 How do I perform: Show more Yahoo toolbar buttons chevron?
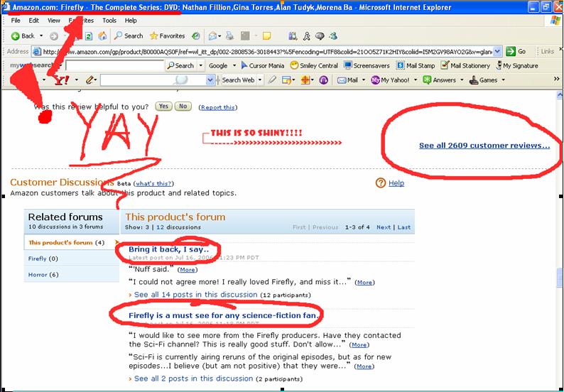point(556,79)
